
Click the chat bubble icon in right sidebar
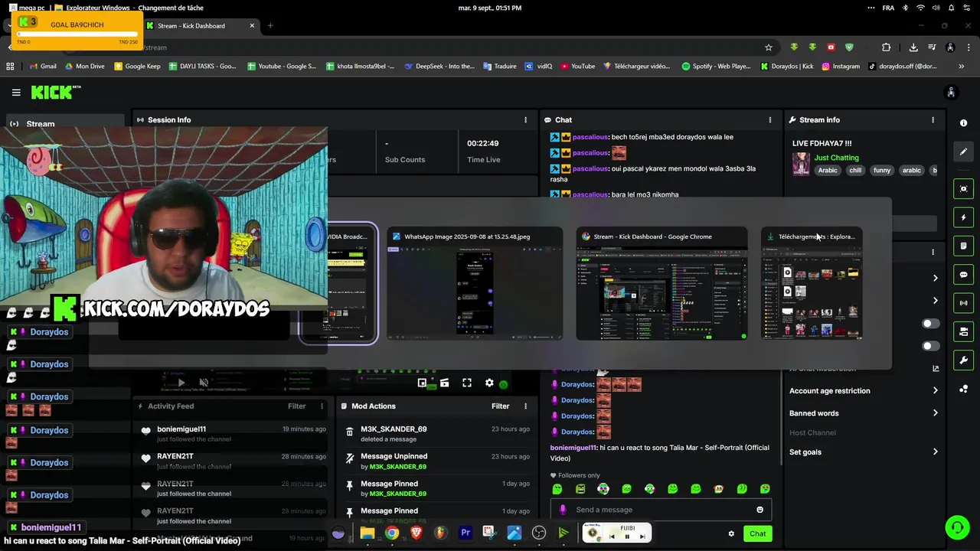(963, 275)
